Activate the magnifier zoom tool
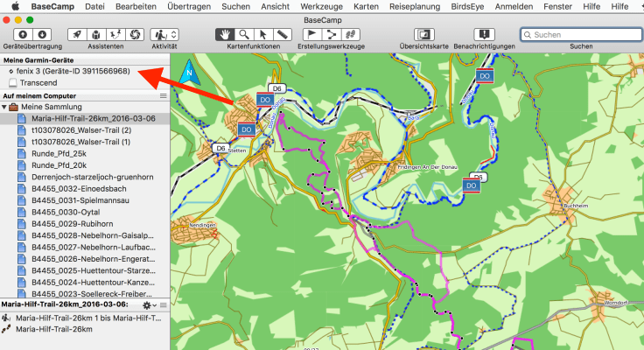This screenshot has width=644, height=350. click(244, 34)
